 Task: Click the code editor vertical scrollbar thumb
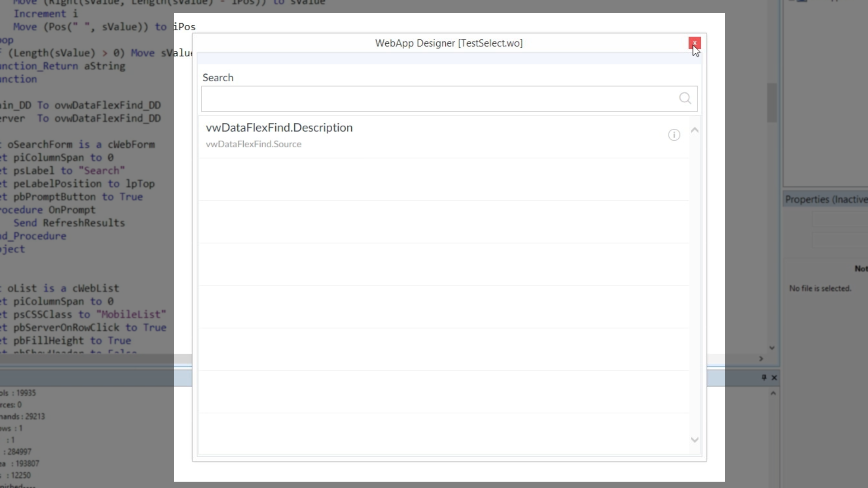point(772,103)
